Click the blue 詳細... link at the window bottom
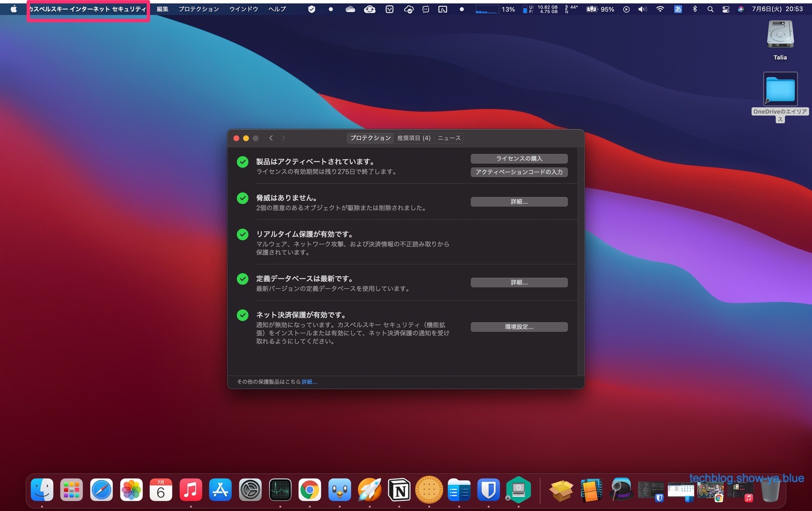Image resolution: width=812 pixels, height=511 pixels. 309,382
